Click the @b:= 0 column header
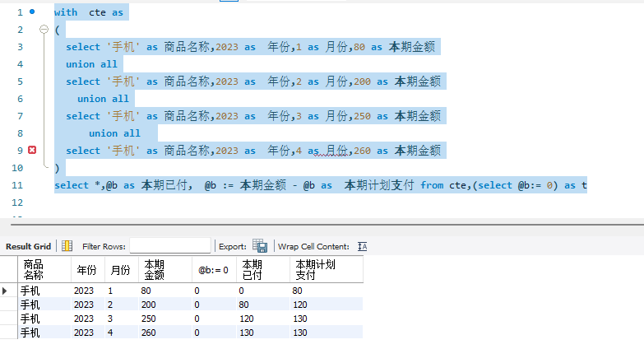The image size is (644, 363). pos(214,270)
